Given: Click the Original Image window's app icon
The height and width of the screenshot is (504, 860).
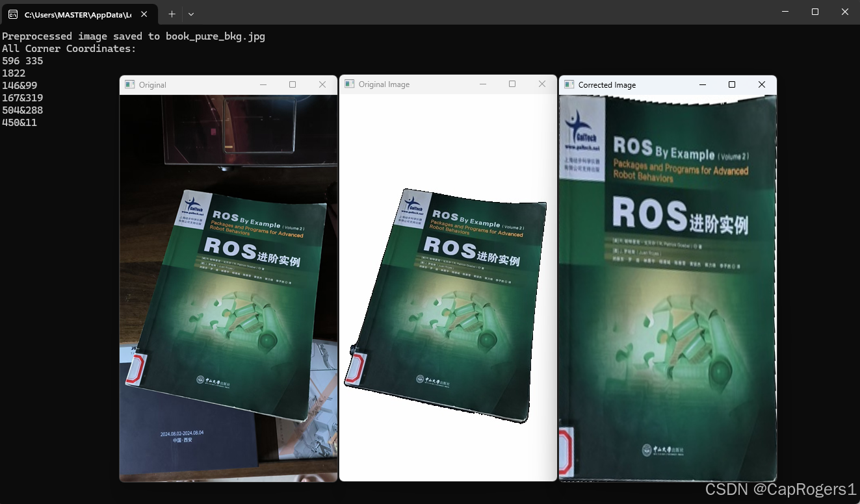Looking at the screenshot, I should click(349, 84).
